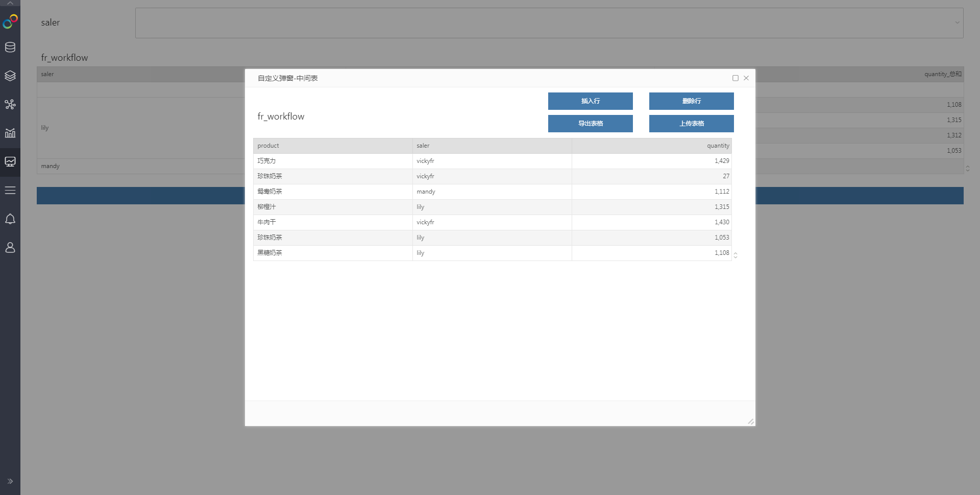Click the saler column header in dialog
Viewport: 980px width, 495px height.
pyautogui.click(x=492, y=146)
